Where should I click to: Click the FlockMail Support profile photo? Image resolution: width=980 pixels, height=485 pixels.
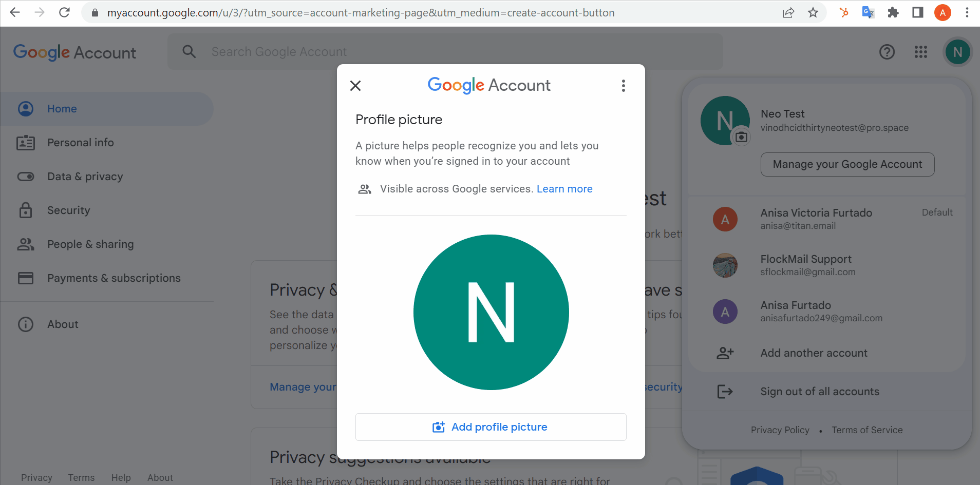tap(725, 265)
